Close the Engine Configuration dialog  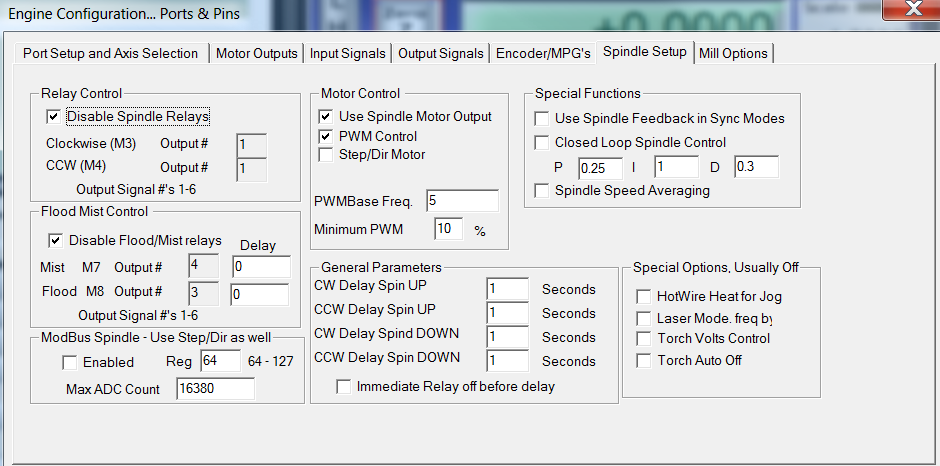coord(912,10)
